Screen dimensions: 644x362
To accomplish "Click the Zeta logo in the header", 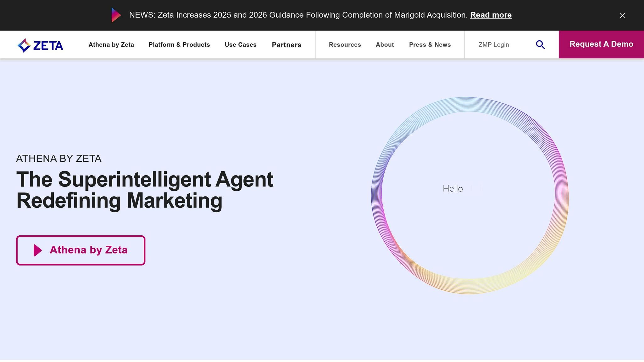I will click(x=40, y=45).
